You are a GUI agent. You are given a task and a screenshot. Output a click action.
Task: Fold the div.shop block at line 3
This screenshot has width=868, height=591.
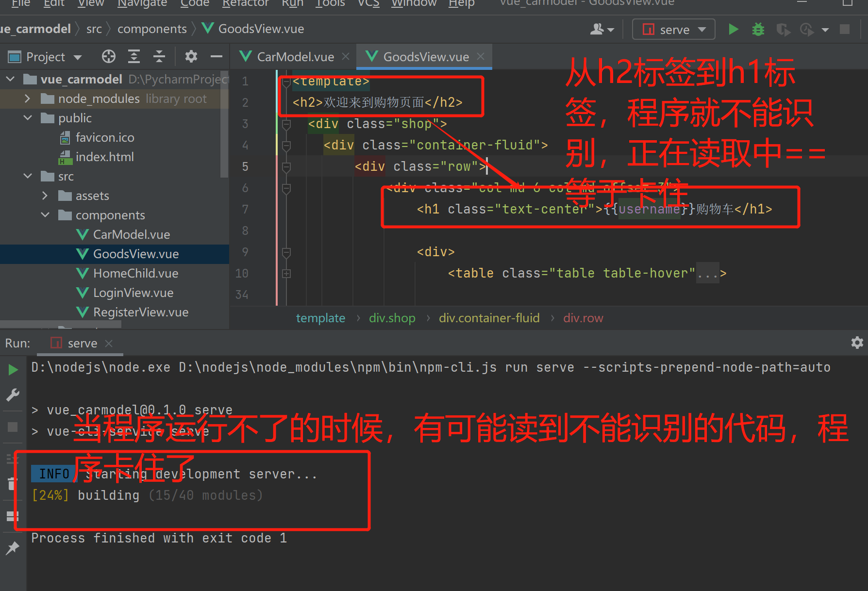[x=286, y=124]
